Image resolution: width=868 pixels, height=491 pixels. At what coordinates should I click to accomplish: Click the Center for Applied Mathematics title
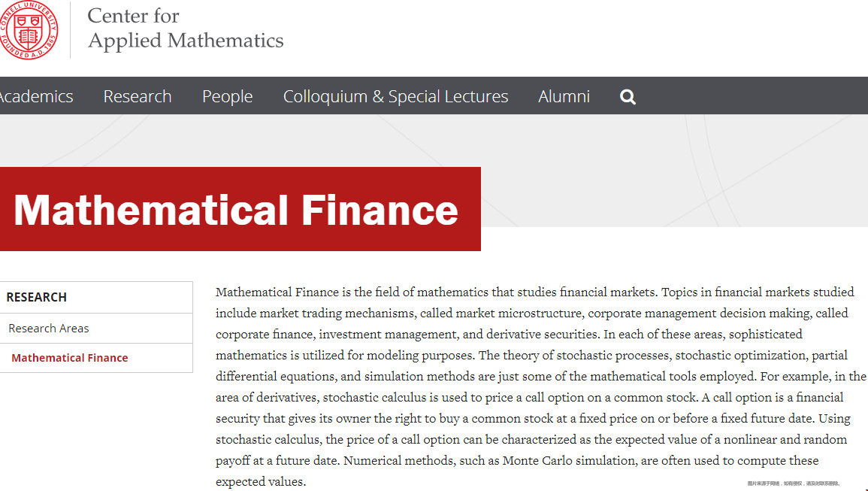[x=186, y=29]
